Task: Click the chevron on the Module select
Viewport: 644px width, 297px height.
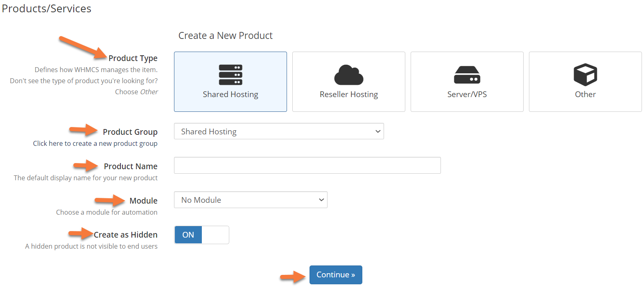Action: [321, 200]
